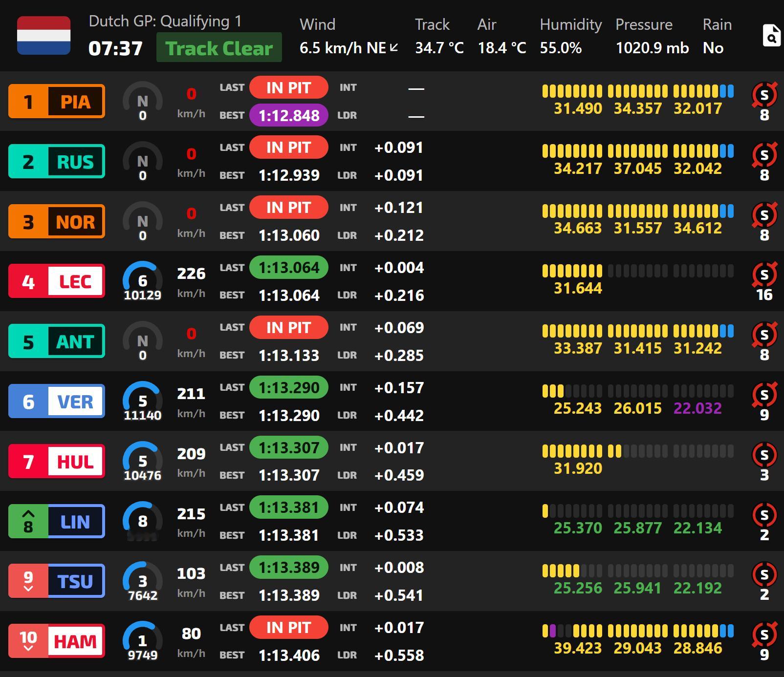This screenshot has height=677, width=784.
Task: Click PIA's purple best lap 1:12.848
Action: pyautogui.click(x=289, y=115)
